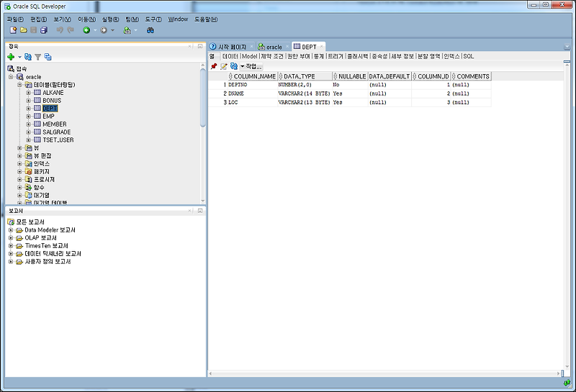Click the right arrow of the horizontal scrollbar
This screenshot has height=392, width=576.
point(559,373)
